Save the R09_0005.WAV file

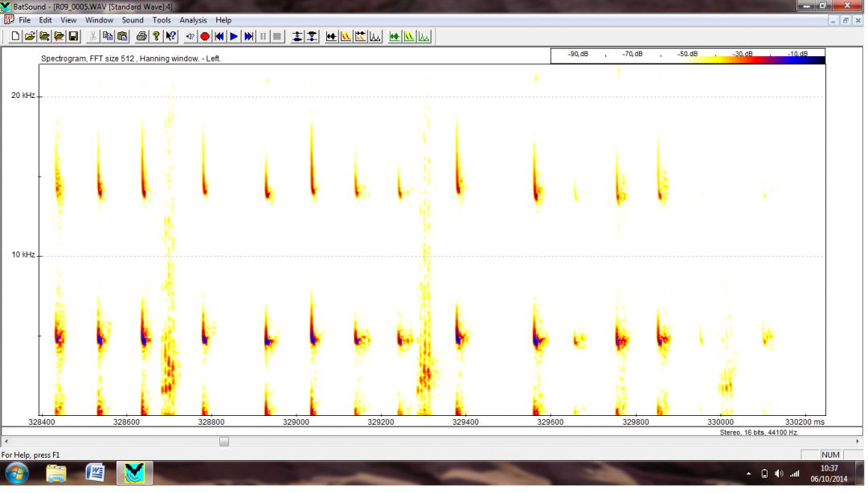[x=72, y=36]
